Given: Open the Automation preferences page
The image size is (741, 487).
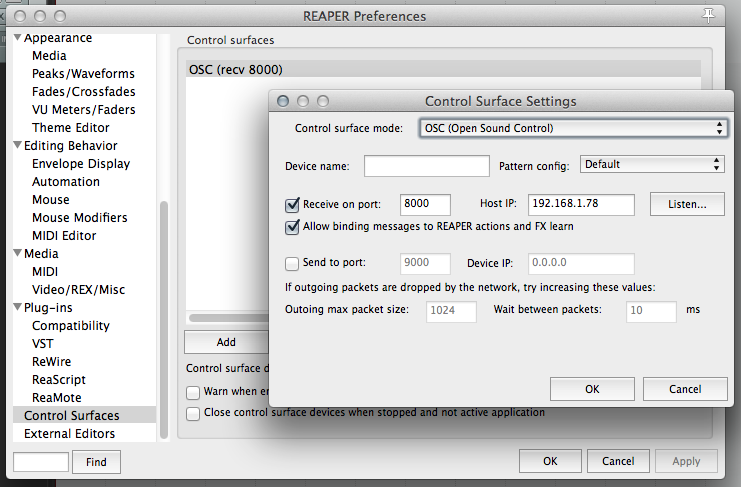Looking at the screenshot, I should [x=66, y=181].
